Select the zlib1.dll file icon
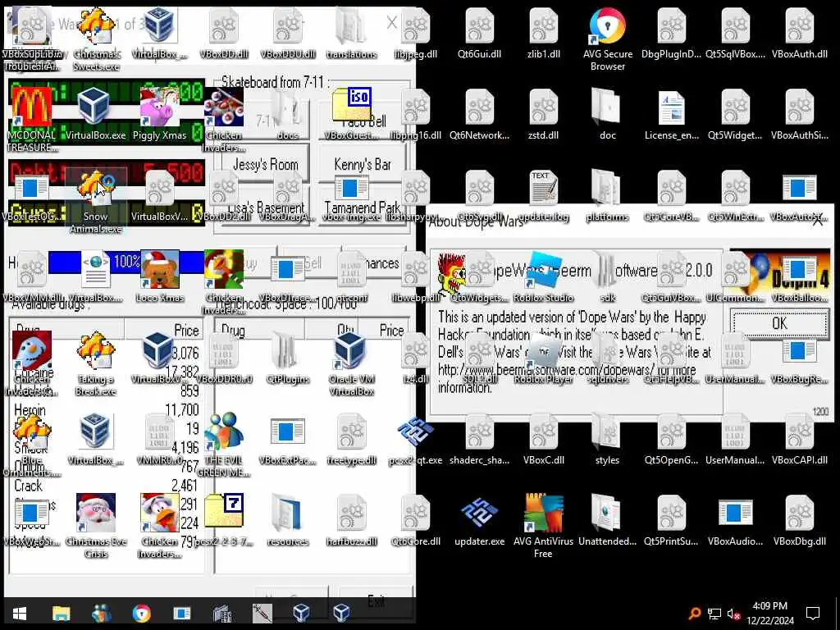840x630 pixels. [x=543, y=32]
